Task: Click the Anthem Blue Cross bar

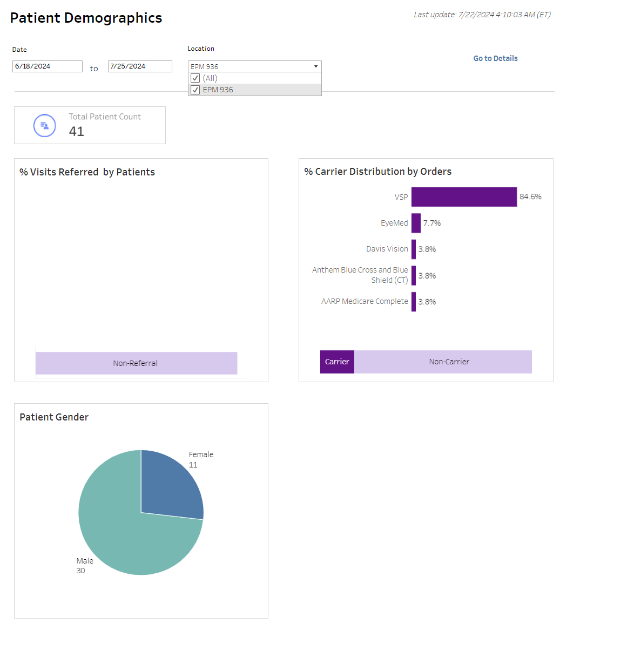Action: click(414, 275)
